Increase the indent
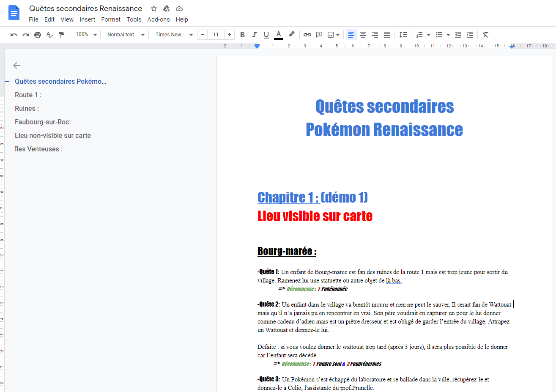The image size is (556, 392). tap(470, 35)
